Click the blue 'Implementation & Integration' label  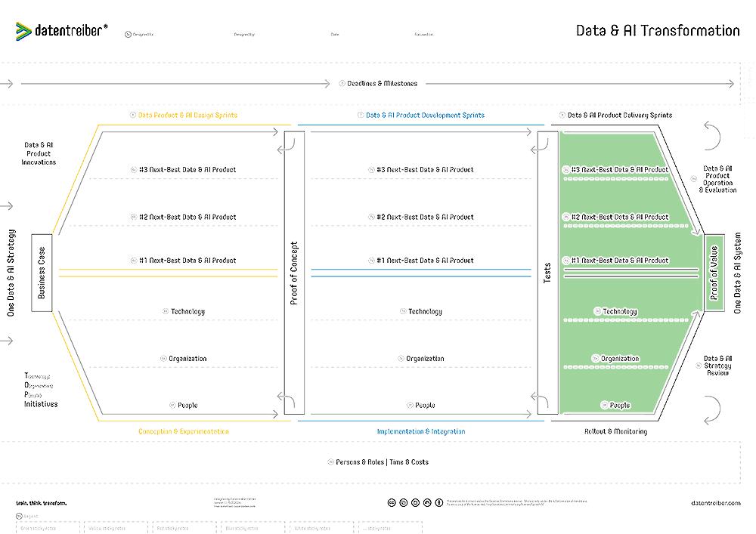point(421,431)
